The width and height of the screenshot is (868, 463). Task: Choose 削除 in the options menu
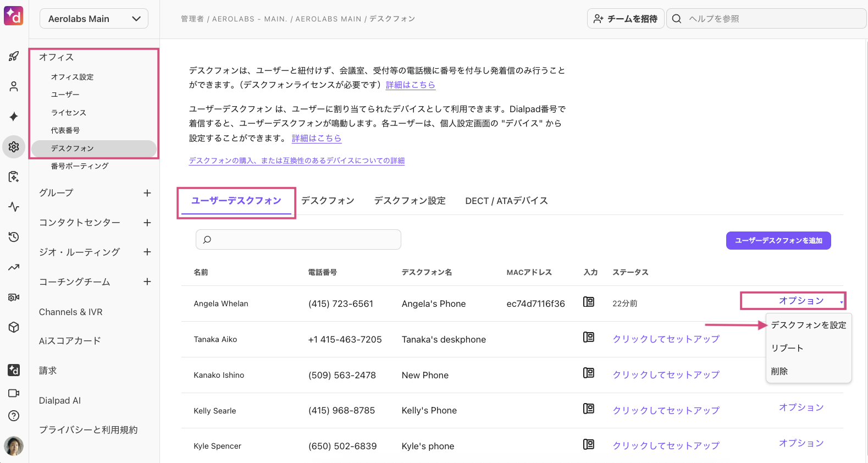[x=779, y=371]
